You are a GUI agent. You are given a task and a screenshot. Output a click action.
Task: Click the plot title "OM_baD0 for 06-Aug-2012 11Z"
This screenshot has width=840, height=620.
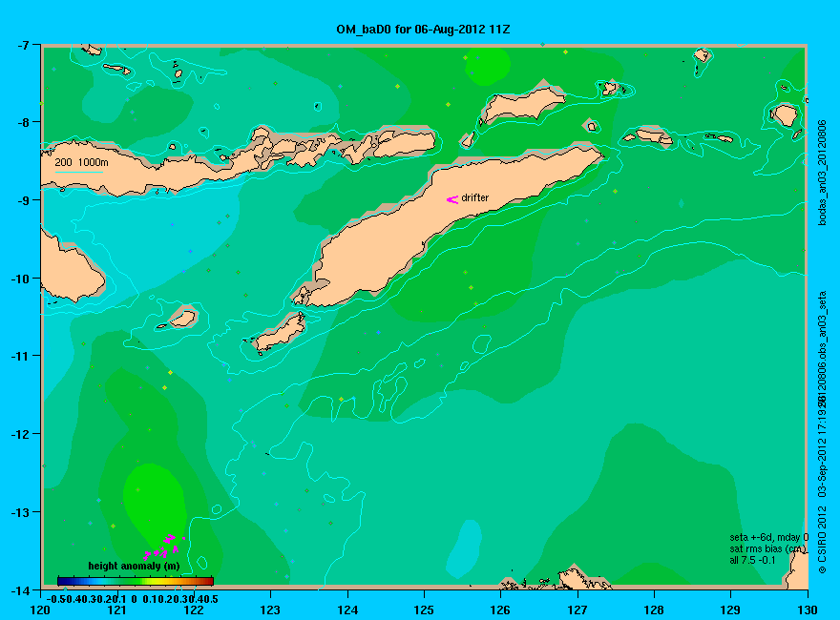click(423, 30)
